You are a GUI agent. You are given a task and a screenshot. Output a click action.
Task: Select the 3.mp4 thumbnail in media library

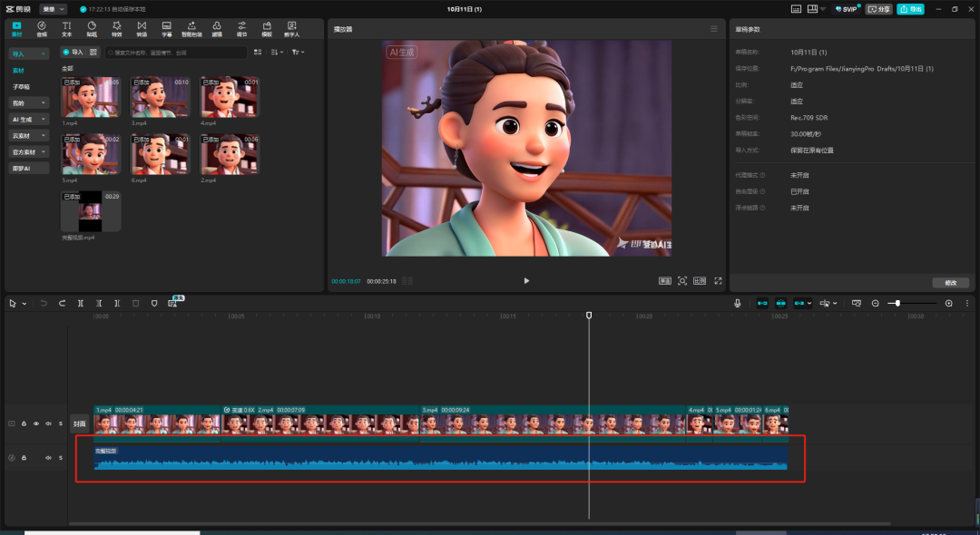tap(161, 97)
